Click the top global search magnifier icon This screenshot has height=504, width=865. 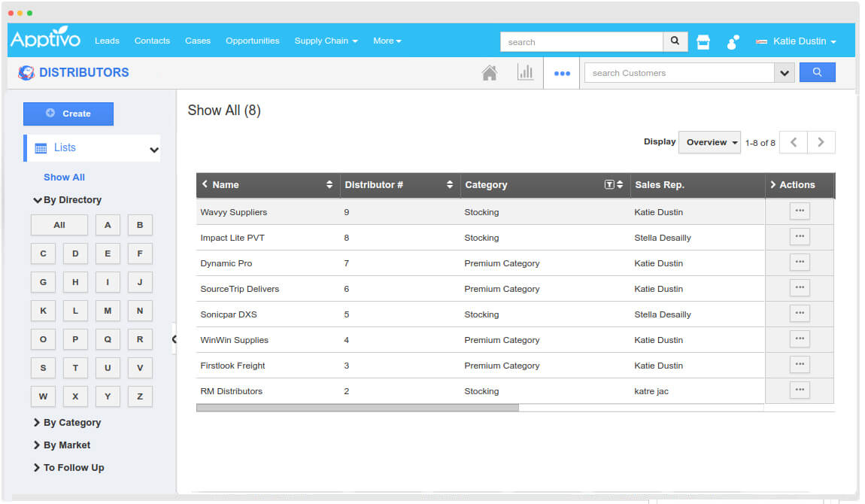pyautogui.click(x=675, y=41)
